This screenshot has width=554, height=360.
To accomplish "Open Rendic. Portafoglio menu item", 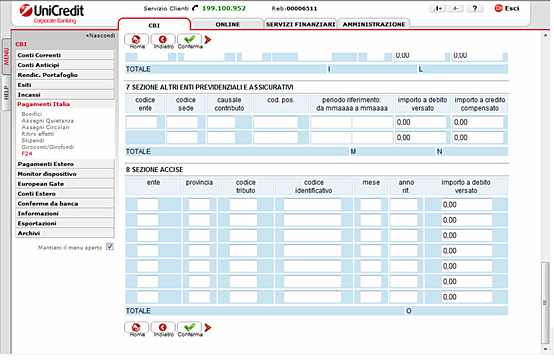I will pyautogui.click(x=65, y=75).
